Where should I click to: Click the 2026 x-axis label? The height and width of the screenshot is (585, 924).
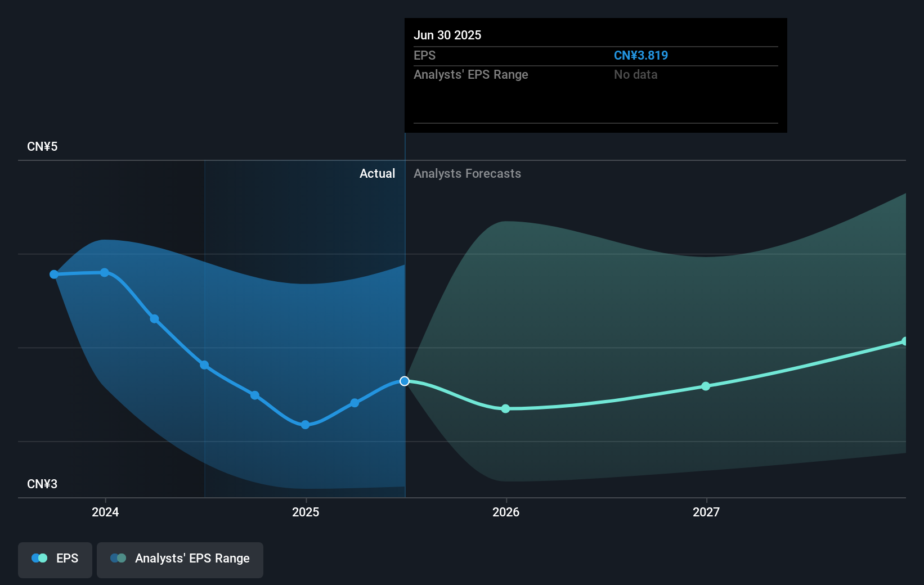[x=506, y=512]
